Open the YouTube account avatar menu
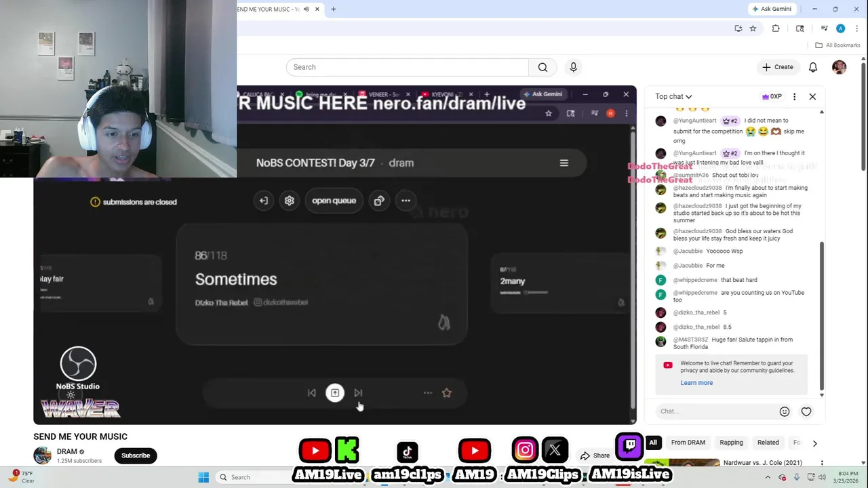This screenshot has width=868, height=488. [839, 67]
